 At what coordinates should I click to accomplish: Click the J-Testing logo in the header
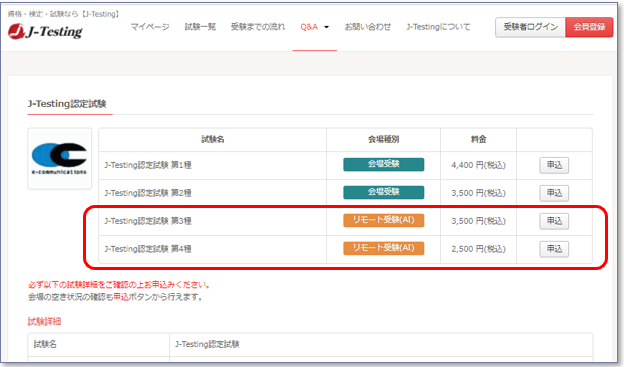[x=45, y=31]
